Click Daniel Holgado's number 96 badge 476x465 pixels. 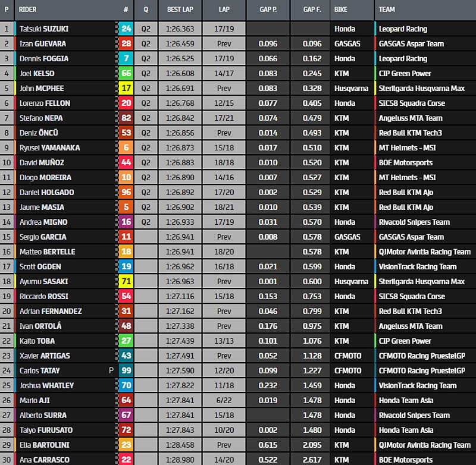coord(126,192)
